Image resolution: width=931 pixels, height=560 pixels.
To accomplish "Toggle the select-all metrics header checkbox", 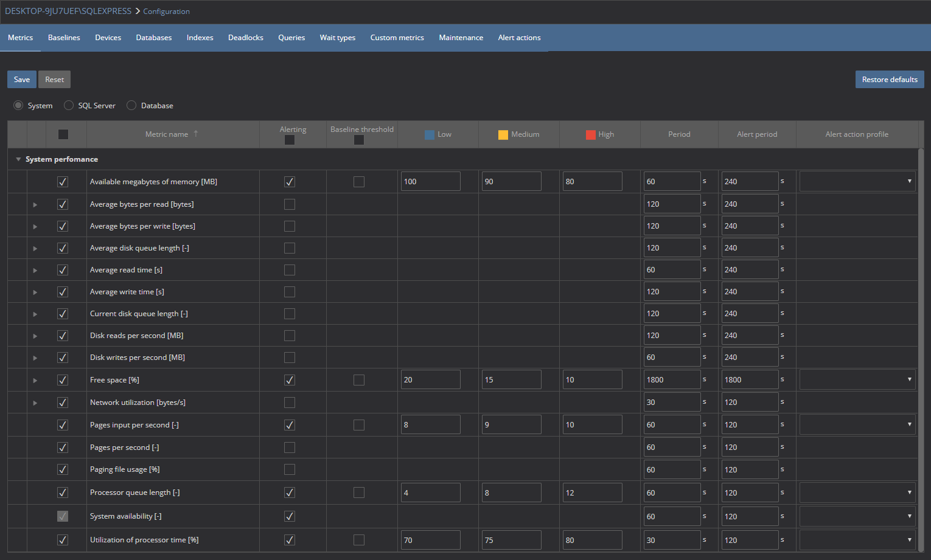I will click(x=63, y=134).
